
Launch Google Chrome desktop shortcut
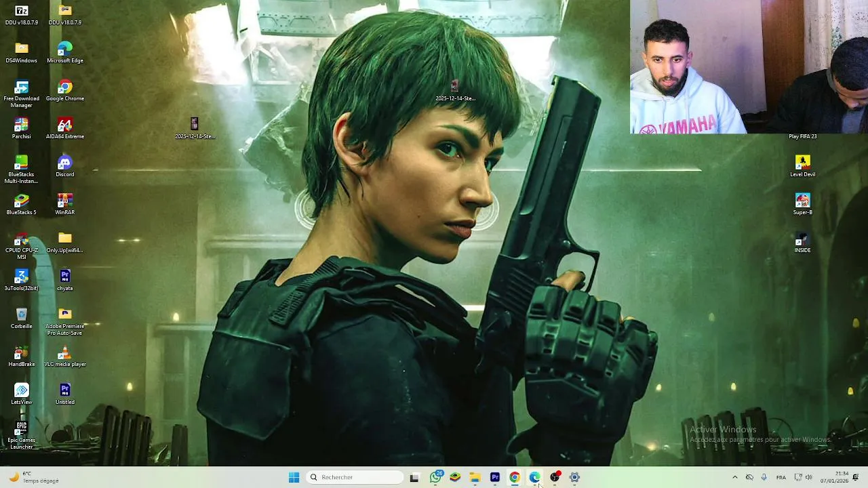click(x=65, y=91)
